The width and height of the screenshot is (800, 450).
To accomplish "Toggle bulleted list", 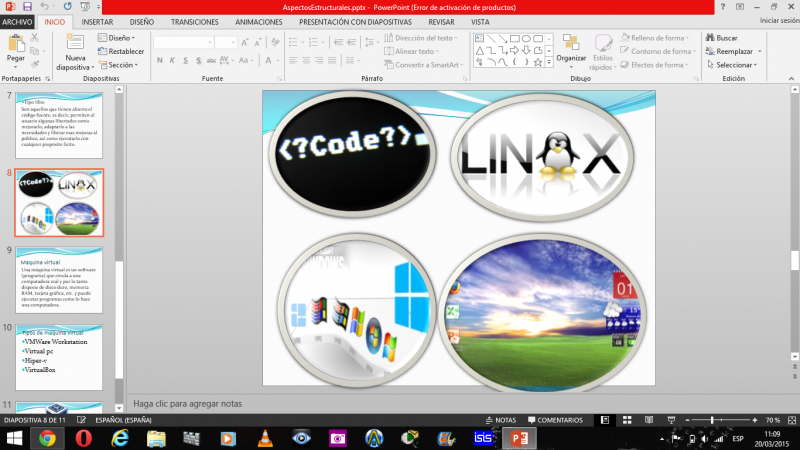I will click(293, 42).
